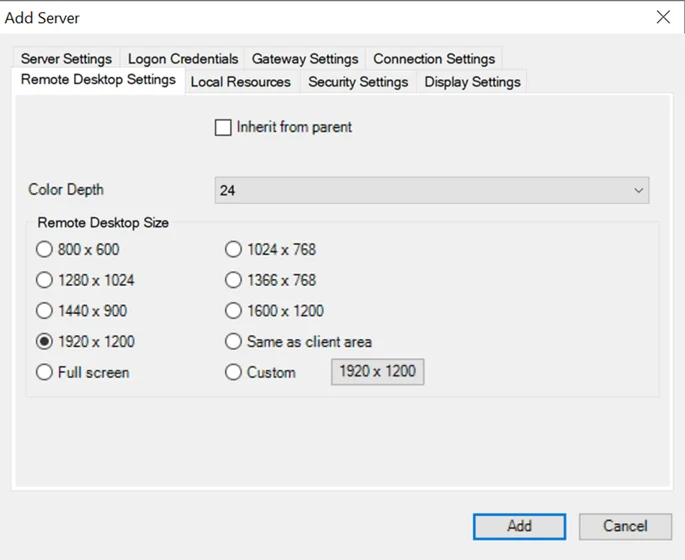Click the custom 1920 x 1200 size button

click(x=377, y=372)
